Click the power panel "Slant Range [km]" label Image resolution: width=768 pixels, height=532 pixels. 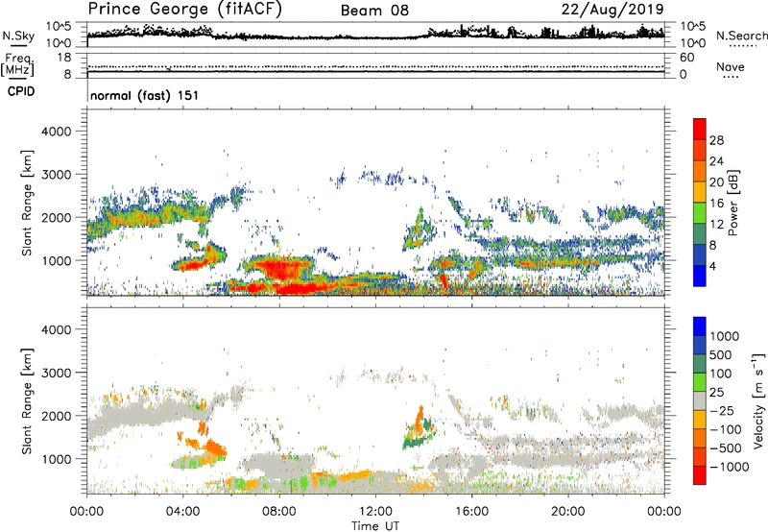tap(27, 203)
